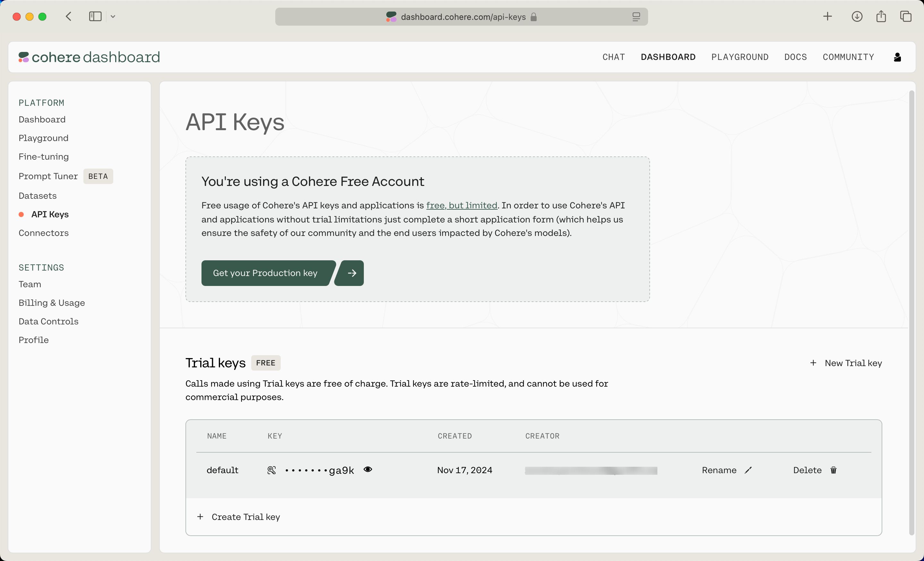Toggle the Safari sidebar button
Viewport: 924px width, 561px height.
[x=95, y=16]
